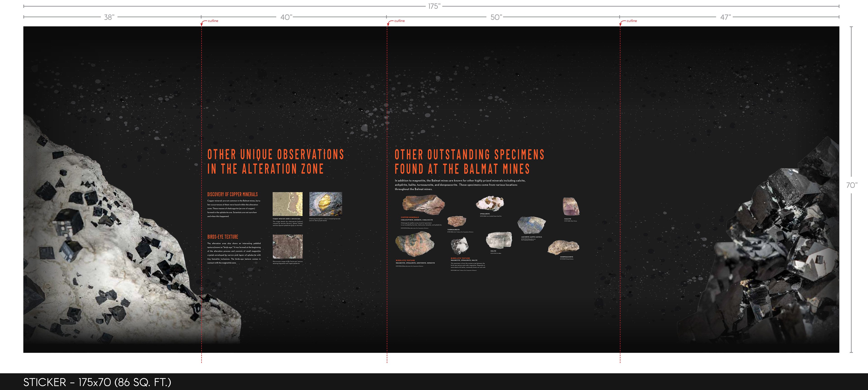Click the 'Magnetite, Sphalerite, Anhydrite, Hematite' label
The height and width of the screenshot is (390, 868).
point(415,263)
